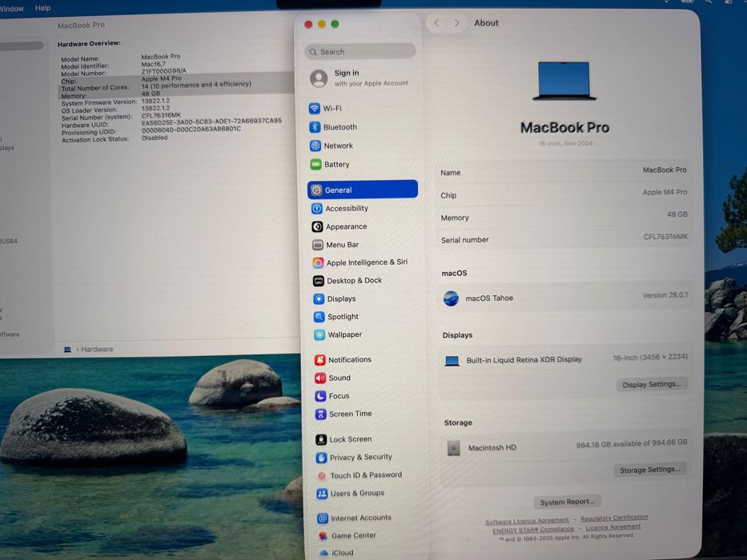
Task: Open Touch ID & Password fingerprint icon
Action: 322,476
